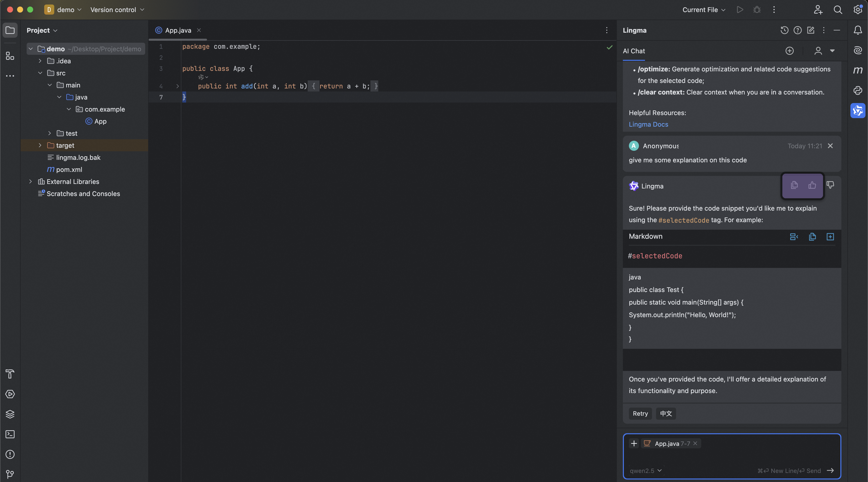Open the Project view dropdown
This screenshot has height=482, width=868.
tap(42, 30)
